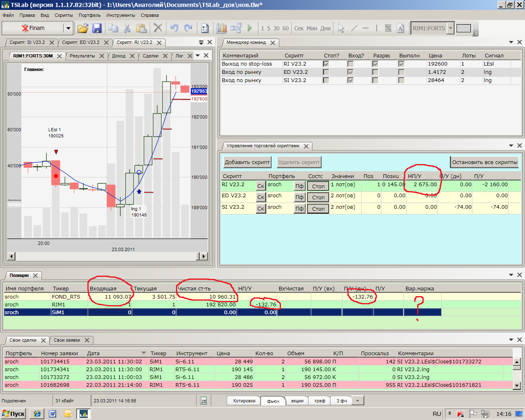Switch to the Свои заявки tab
The height and width of the screenshot is (420, 525).
pyautogui.click(x=67, y=340)
